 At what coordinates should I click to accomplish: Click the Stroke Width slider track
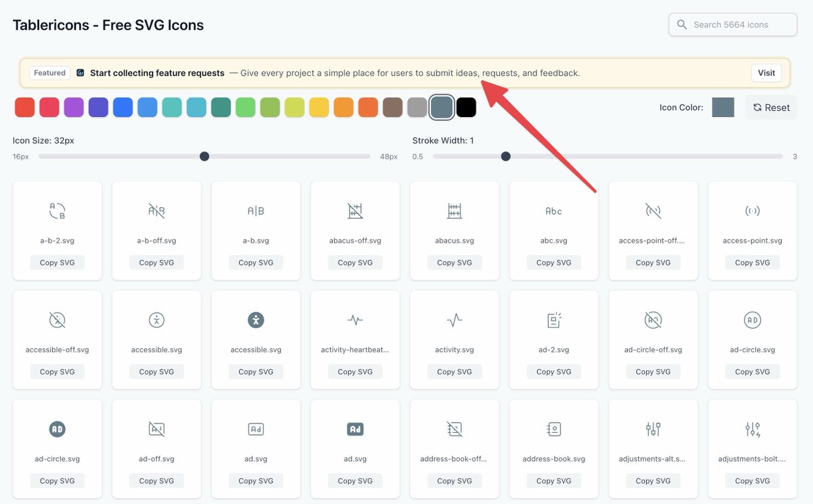pyautogui.click(x=608, y=156)
